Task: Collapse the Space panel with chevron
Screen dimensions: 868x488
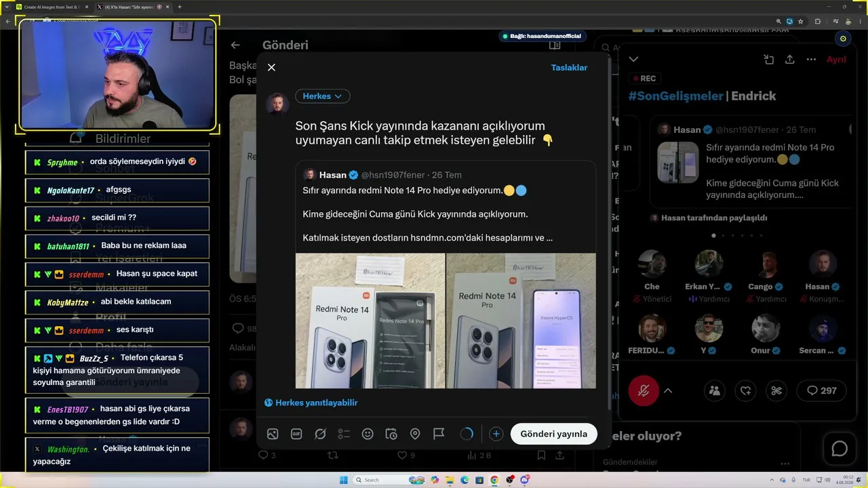Action: [x=633, y=60]
